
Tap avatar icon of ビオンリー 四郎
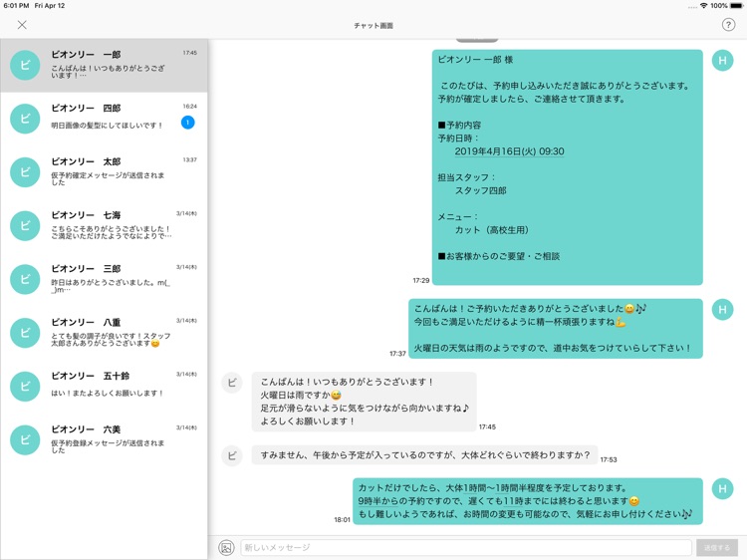click(25, 119)
